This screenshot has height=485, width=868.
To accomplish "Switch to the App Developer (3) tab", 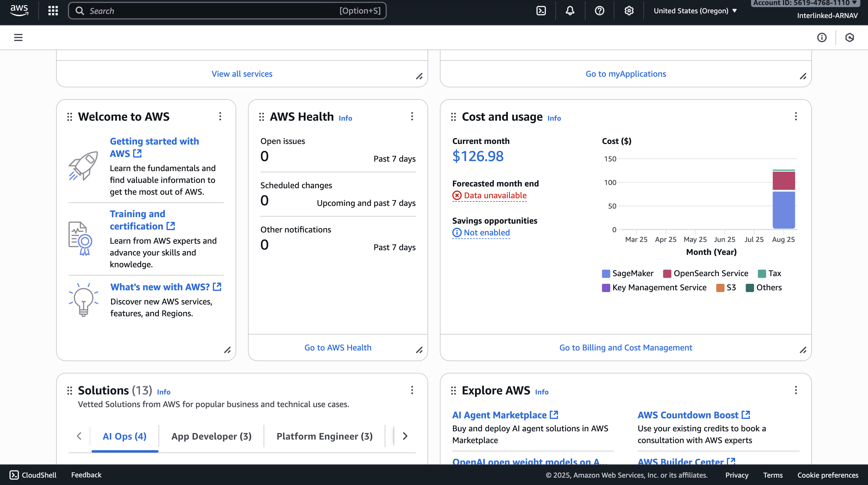I will pyautogui.click(x=211, y=436).
